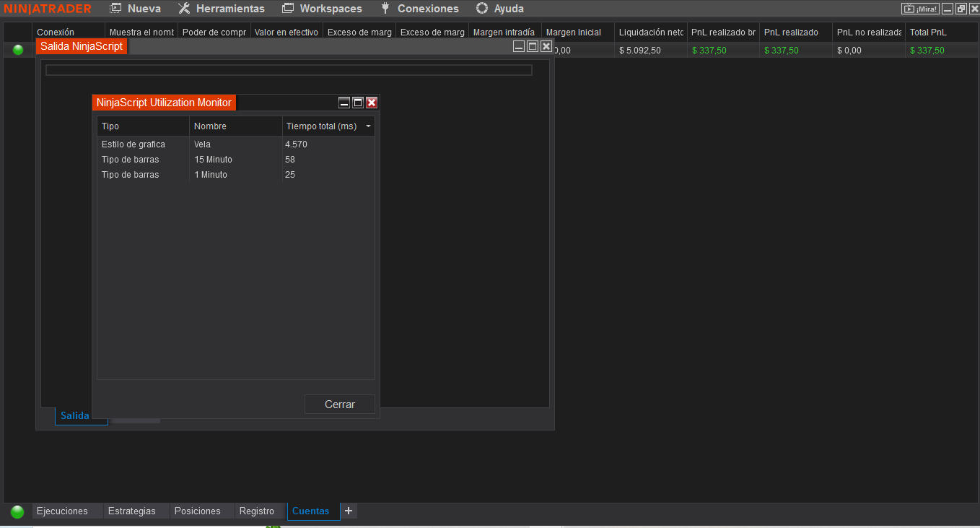Click the Total PnL column header
Viewport: 980px width, 528px height.
(941, 33)
